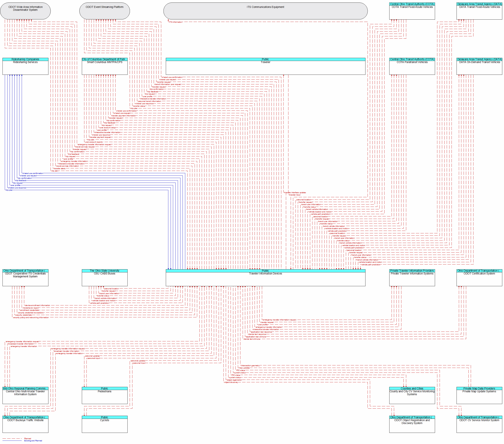Open the DATA Transit Fixed-Route Vehicles box
The image size is (504, 444).
(x=479, y=11)
